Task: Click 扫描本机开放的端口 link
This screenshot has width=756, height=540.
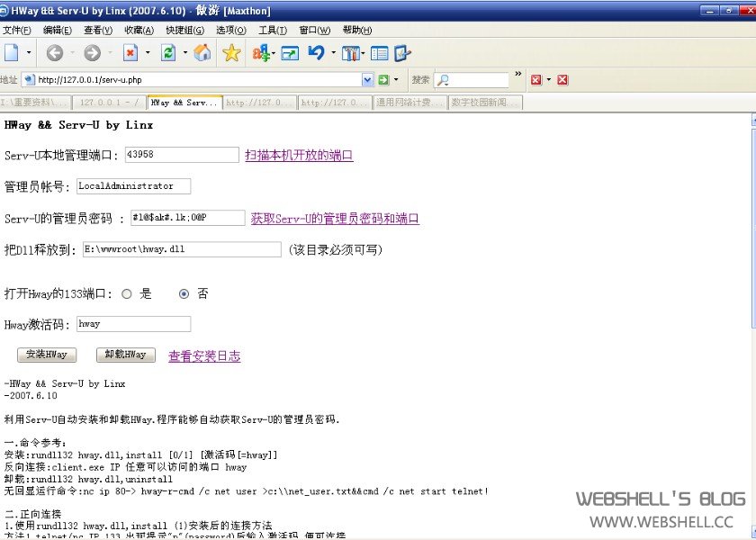Action: pyautogui.click(x=299, y=155)
